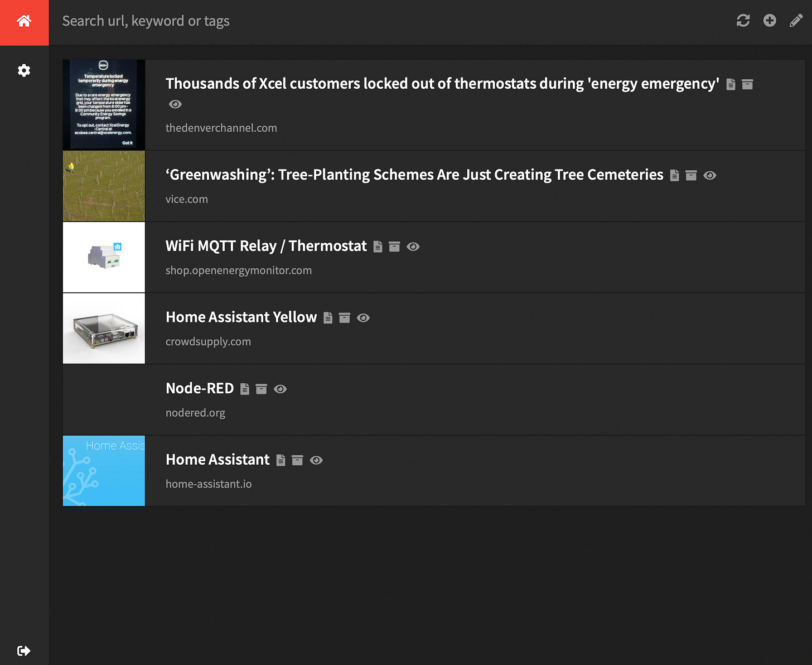The width and height of the screenshot is (812, 665).
Task: Open archive of Home Assistant Yellow bookmark
Action: click(x=345, y=318)
